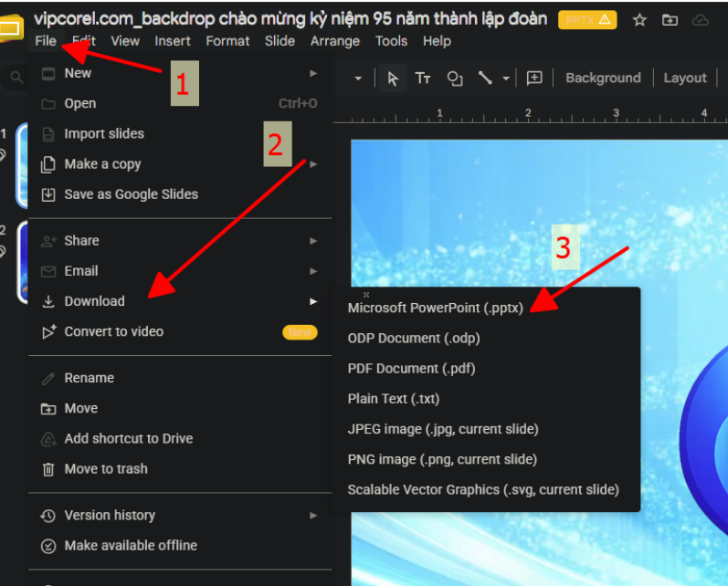Expand the Make a copy submenu arrow

[313, 164]
